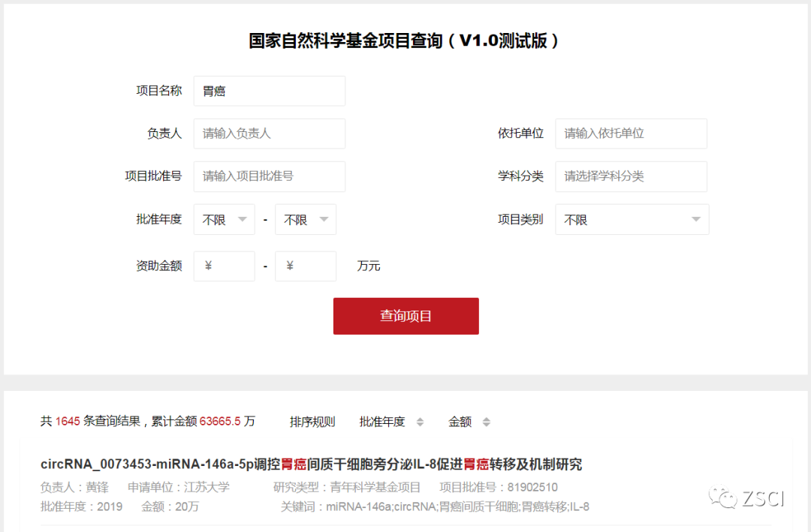Screen dimensions: 811x532
Task: Click the minimum 资助金额 input field
Action: (224, 266)
